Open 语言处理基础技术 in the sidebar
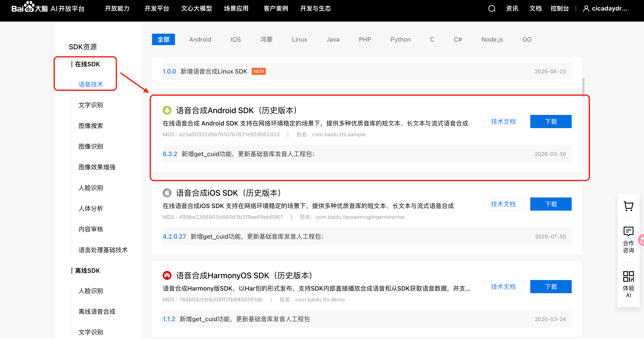The height and width of the screenshot is (339, 644). coord(103,250)
